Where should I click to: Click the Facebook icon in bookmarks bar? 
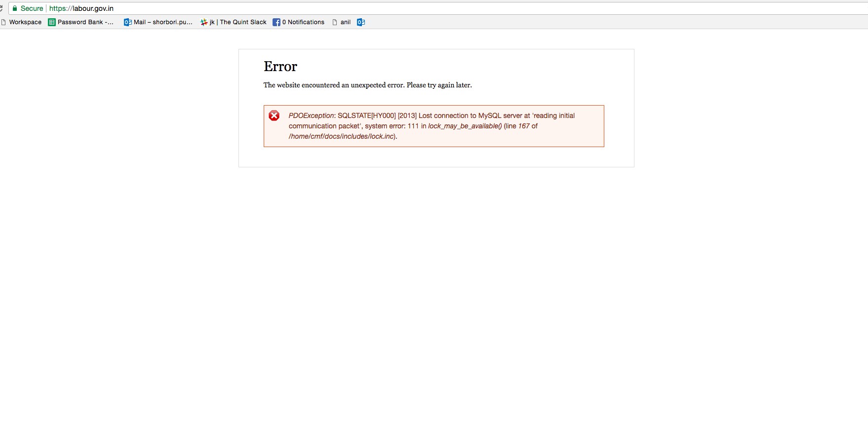[276, 22]
